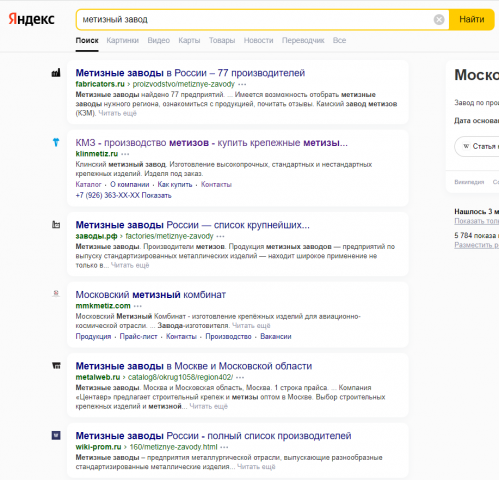Open the Вакансии sitelink
The width and height of the screenshot is (499, 480).
(276, 336)
